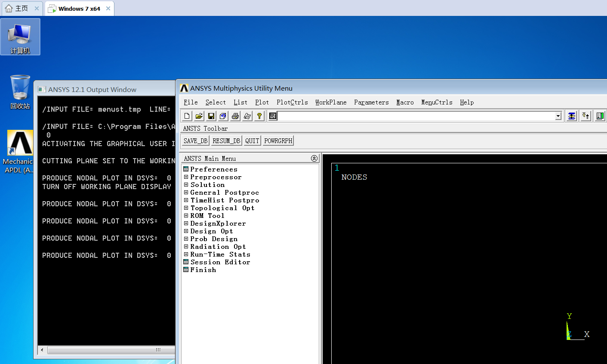Click 'ACTIVATING THE GRAPHICAL USER' output line

pyautogui.click(x=108, y=144)
